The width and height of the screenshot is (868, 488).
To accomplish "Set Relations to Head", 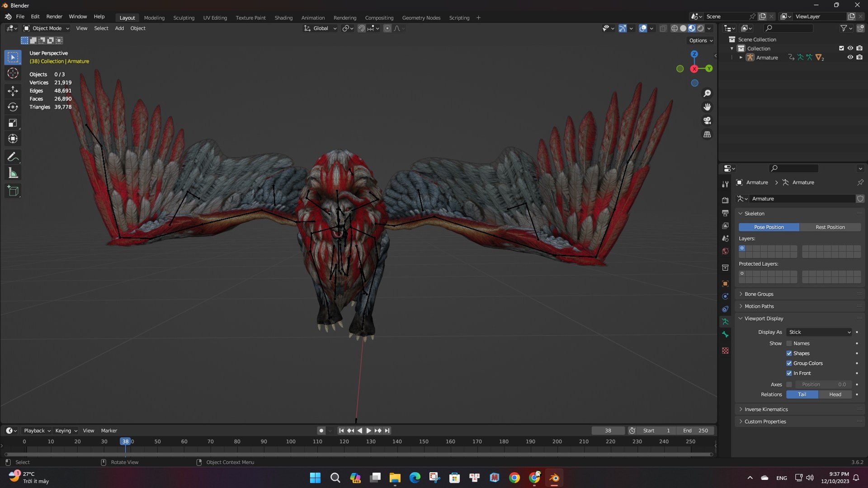I will pyautogui.click(x=835, y=394).
